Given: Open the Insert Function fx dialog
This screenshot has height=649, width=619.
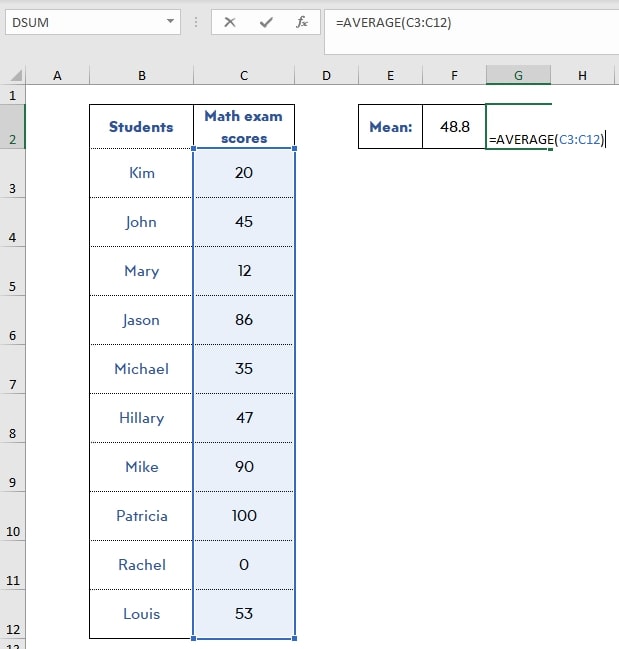Looking at the screenshot, I should click(302, 22).
